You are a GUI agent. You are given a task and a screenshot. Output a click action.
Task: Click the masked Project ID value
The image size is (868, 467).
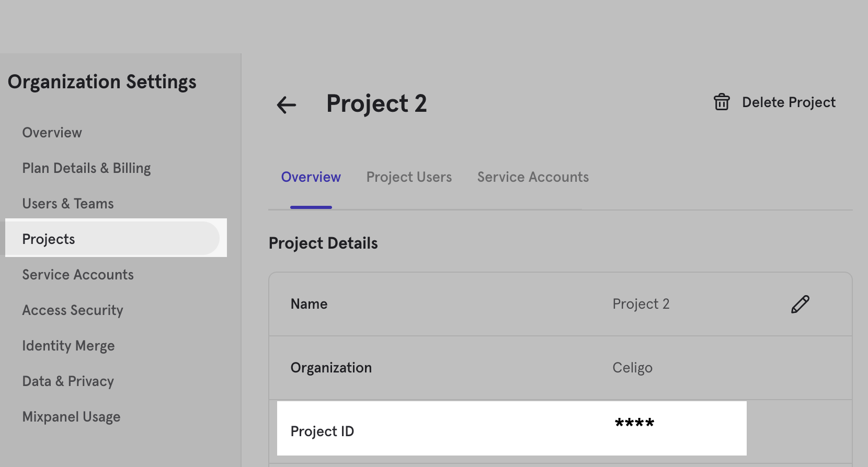point(635,423)
